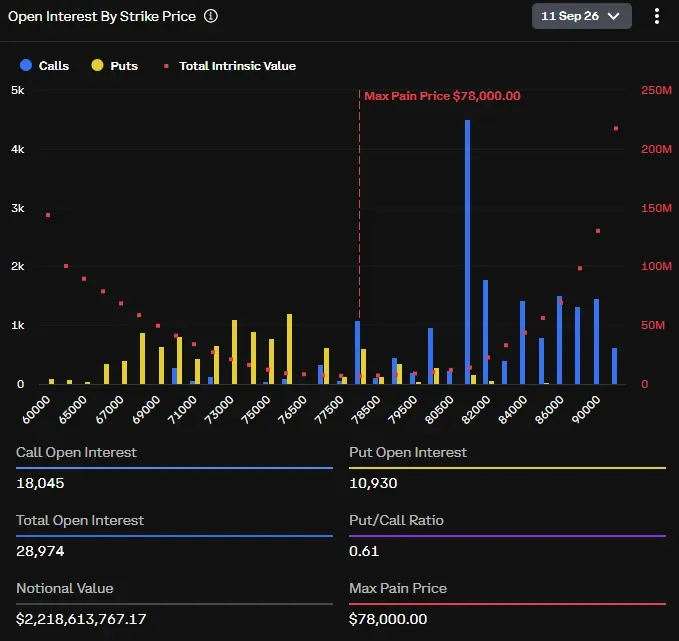This screenshot has height=641, width=679.
Task: Toggle Total Intrinsic Value series label
Action: 237,66
